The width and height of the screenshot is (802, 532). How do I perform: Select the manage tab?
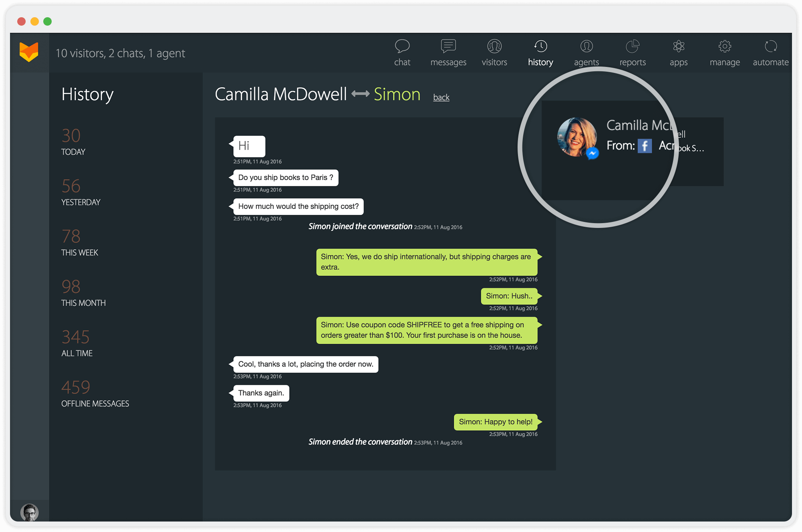pyautogui.click(x=724, y=53)
